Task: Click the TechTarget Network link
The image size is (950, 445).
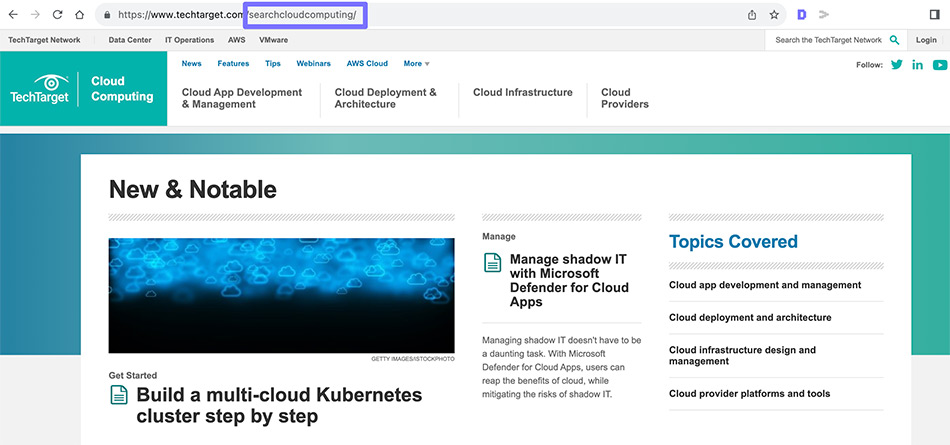Action: (44, 40)
